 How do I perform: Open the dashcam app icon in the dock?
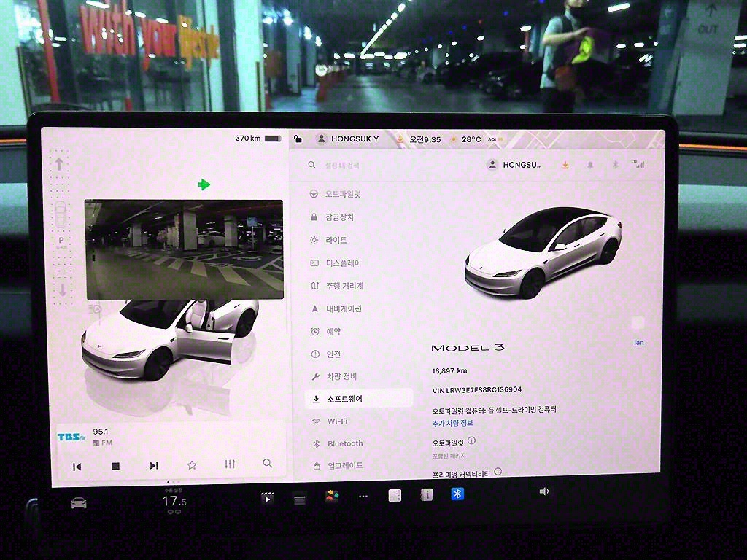point(299,499)
